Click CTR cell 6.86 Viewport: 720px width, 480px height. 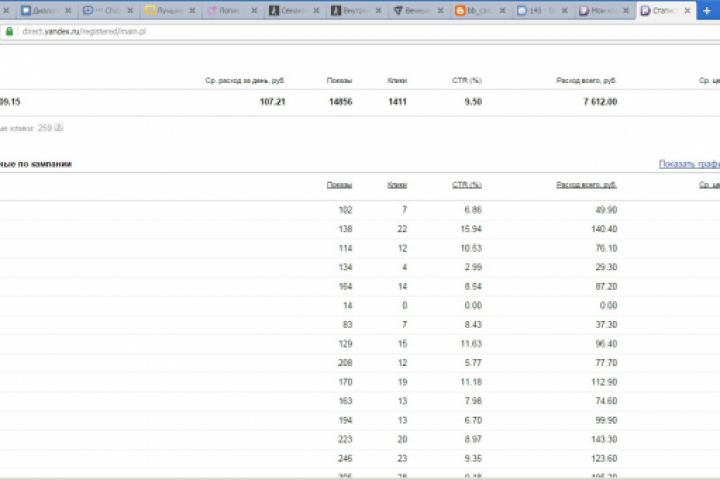pos(473,210)
